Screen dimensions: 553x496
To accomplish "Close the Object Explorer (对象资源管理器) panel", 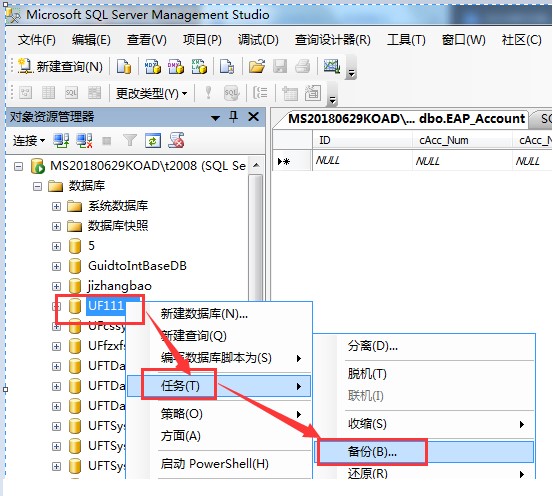I will (253, 116).
